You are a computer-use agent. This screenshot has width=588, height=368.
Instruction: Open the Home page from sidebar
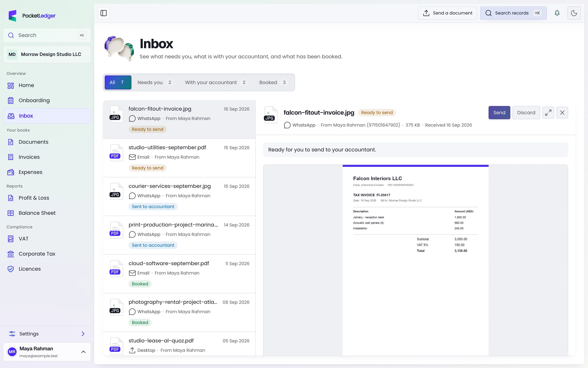[47, 85]
